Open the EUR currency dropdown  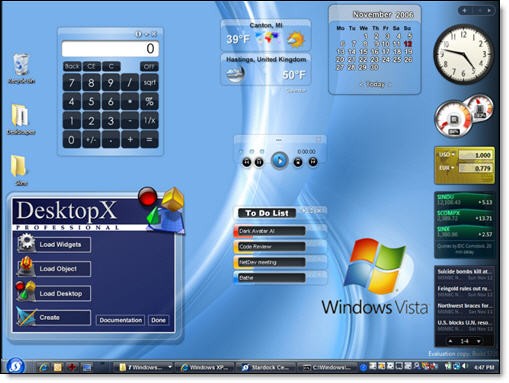pyautogui.click(x=453, y=168)
